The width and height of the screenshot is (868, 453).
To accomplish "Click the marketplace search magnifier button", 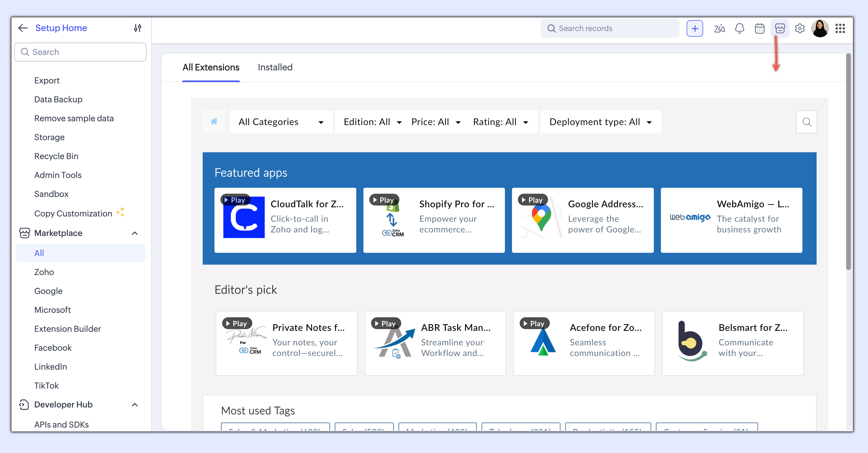I will pyautogui.click(x=806, y=122).
